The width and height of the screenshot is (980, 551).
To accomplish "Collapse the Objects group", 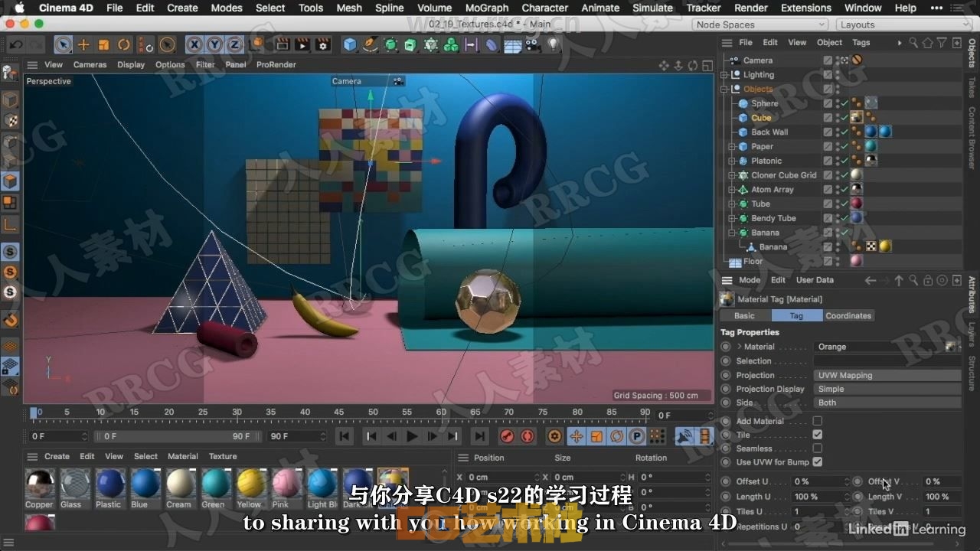I will [x=724, y=89].
